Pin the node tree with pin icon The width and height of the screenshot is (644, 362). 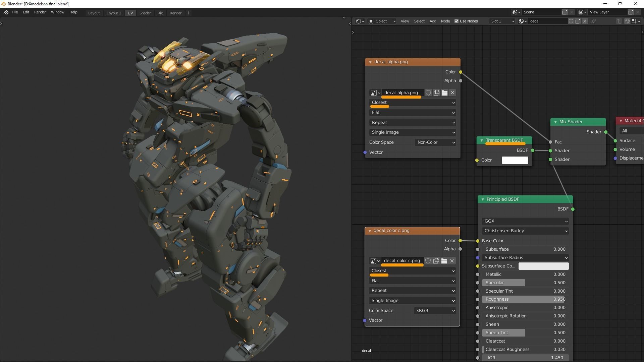(x=593, y=21)
